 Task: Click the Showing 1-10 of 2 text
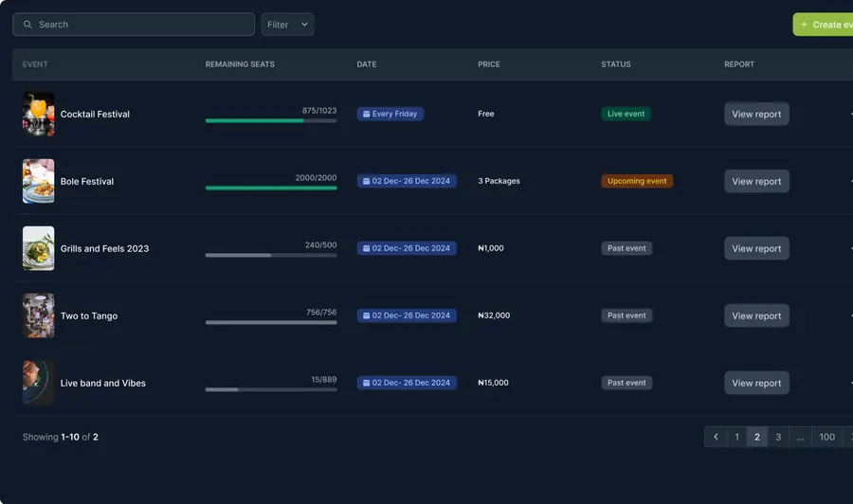[x=61, y=437]
